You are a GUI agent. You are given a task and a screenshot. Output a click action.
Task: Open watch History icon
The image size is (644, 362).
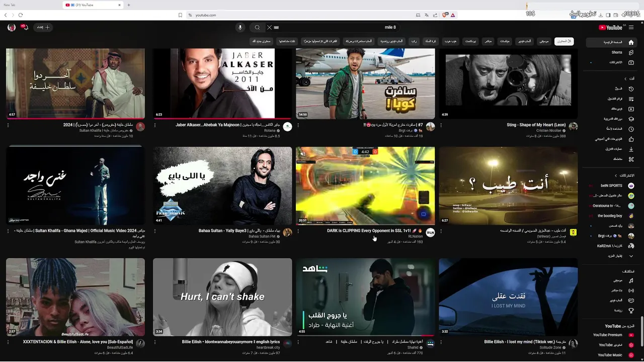point(631,89)
